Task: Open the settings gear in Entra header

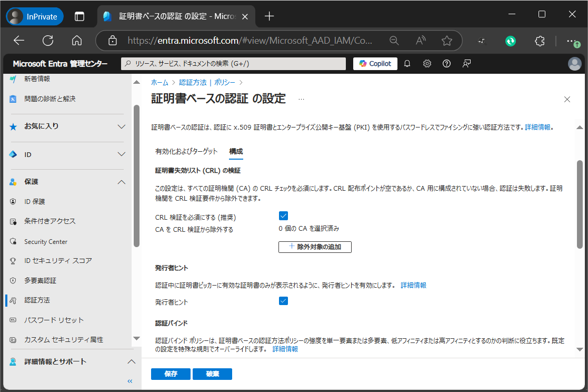Action: tap(427, 64)
